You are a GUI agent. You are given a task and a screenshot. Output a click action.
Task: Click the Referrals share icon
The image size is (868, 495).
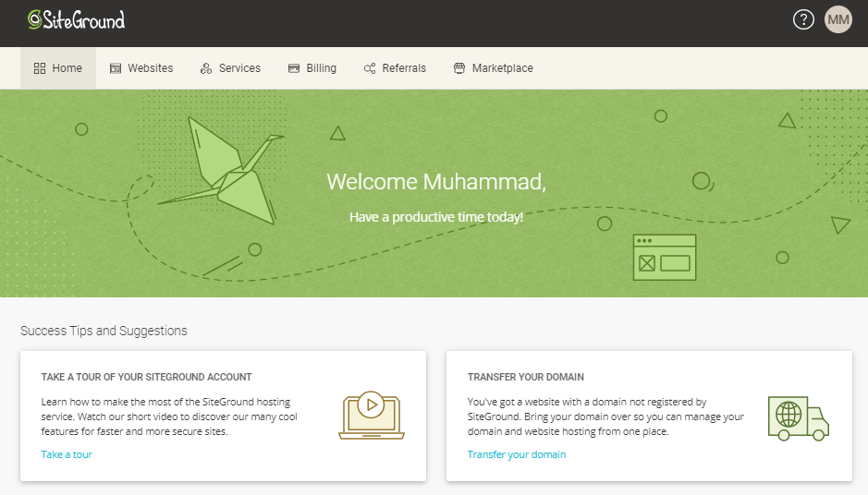click(369, 68)
